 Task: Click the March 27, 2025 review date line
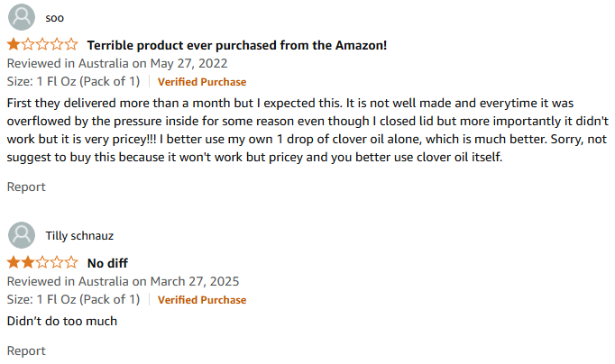coord(125,282)
